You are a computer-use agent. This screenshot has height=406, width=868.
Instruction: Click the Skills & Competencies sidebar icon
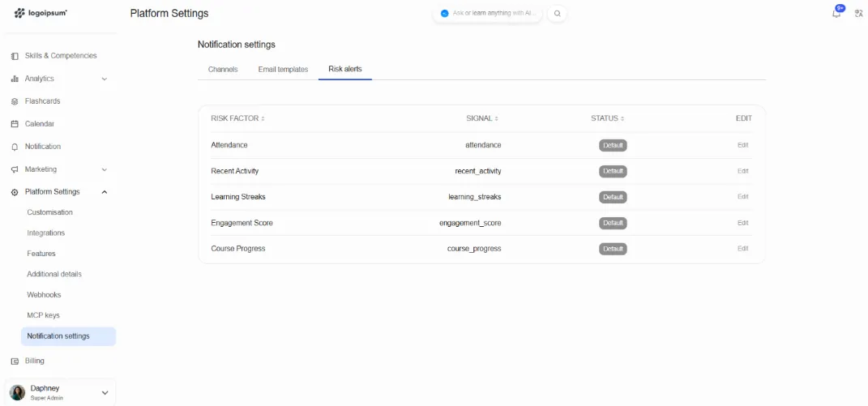[15, 56]
